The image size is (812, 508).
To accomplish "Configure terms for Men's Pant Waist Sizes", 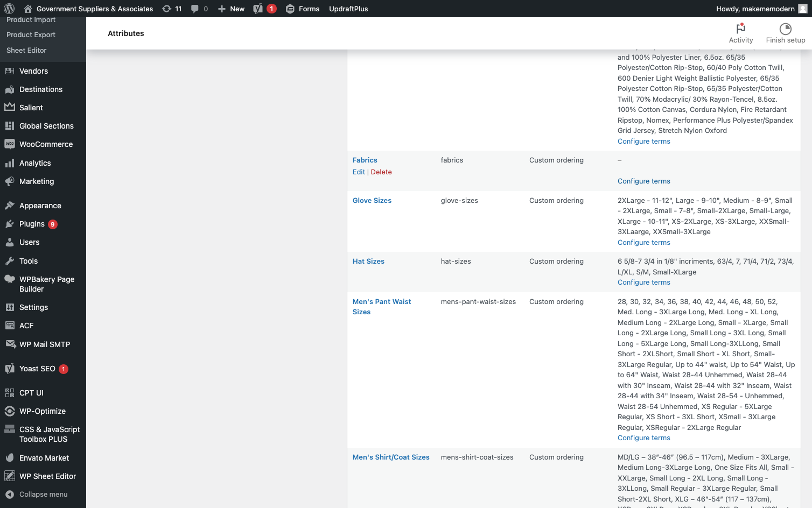I will click(644, 438).
